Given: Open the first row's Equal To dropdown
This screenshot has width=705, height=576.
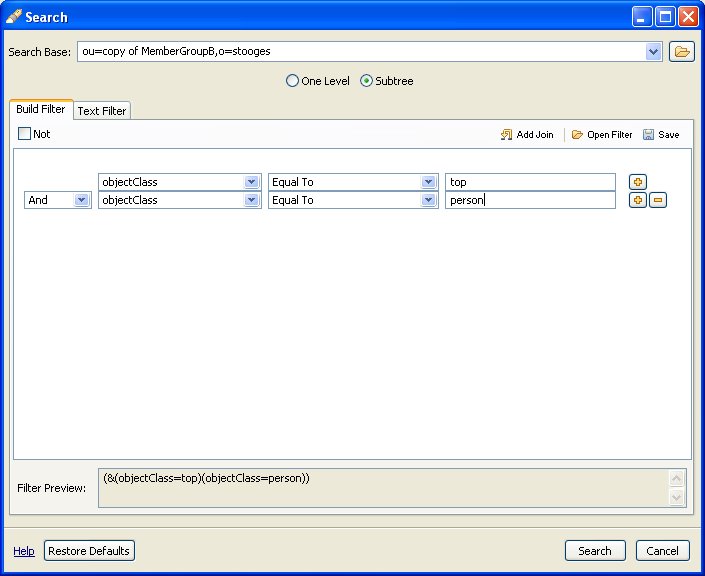Looking at the screenshot, I should coord(429,182).
